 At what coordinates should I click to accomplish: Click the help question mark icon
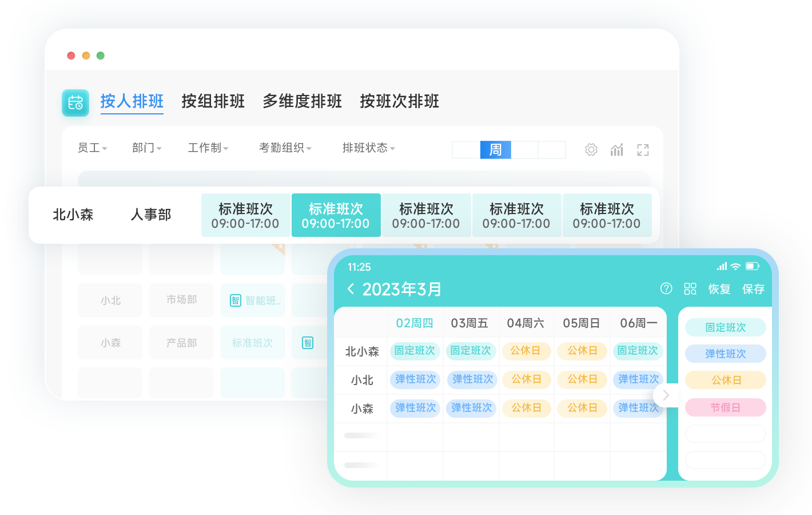666,288
